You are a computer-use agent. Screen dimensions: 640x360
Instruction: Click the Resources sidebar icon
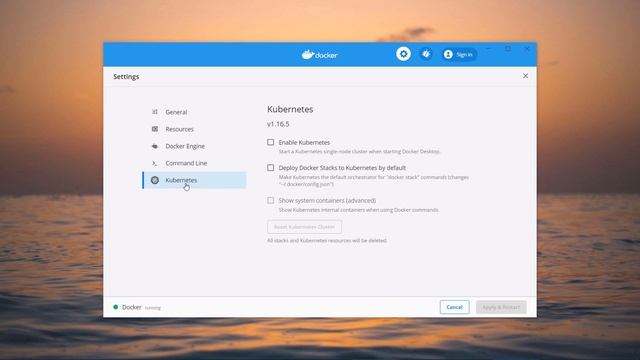(x=155, y=129)
